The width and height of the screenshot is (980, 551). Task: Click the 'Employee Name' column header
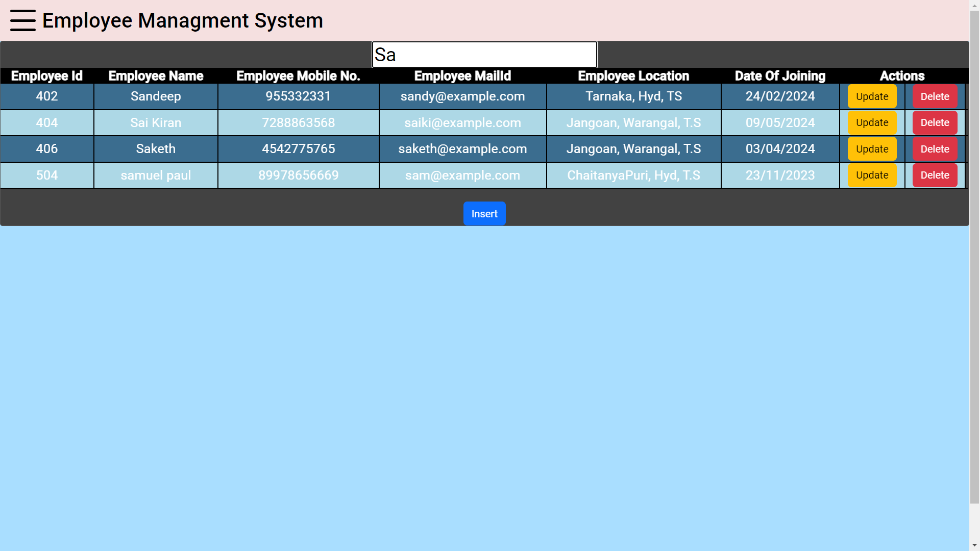tap(156, 76)
